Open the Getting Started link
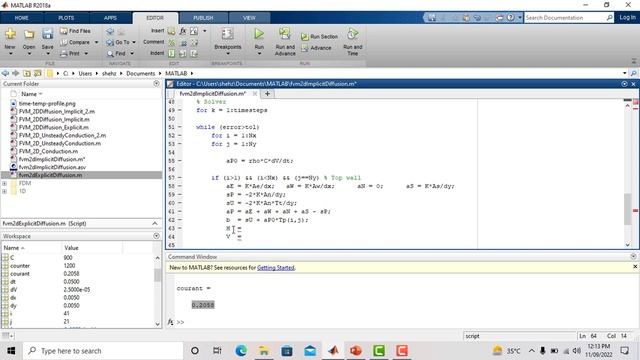 (x=276, y=268)
